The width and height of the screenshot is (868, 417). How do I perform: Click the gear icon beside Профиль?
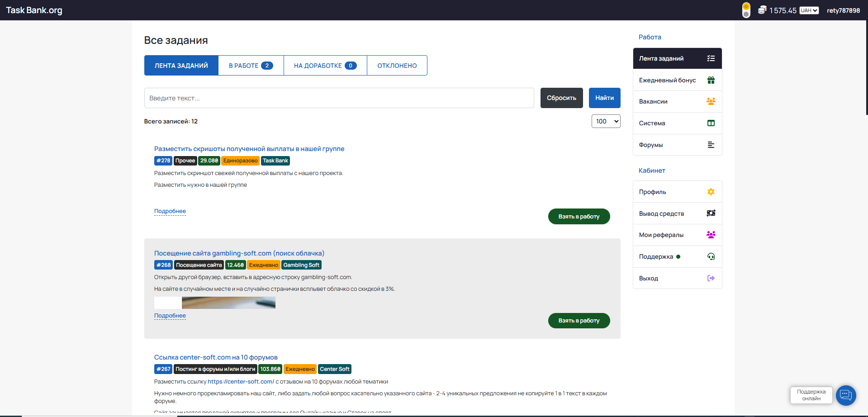coord(711,192)
